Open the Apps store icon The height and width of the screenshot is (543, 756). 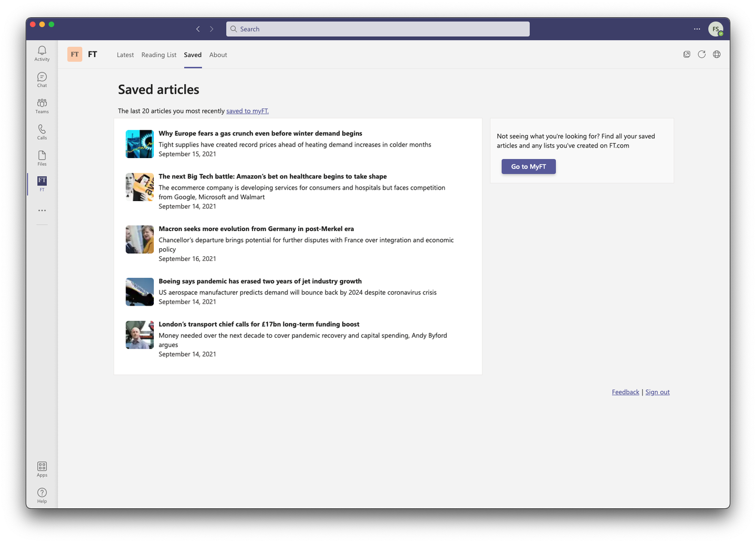42,468
